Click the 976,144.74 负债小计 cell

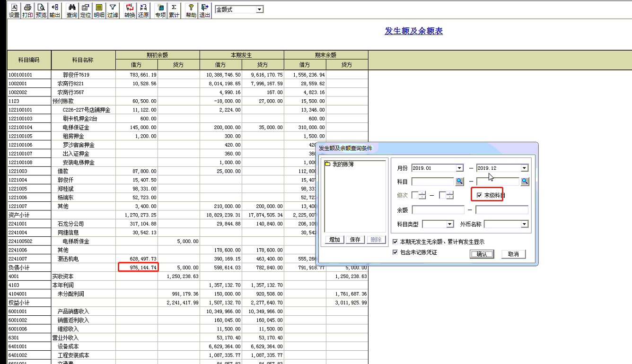tap(138, 268)
